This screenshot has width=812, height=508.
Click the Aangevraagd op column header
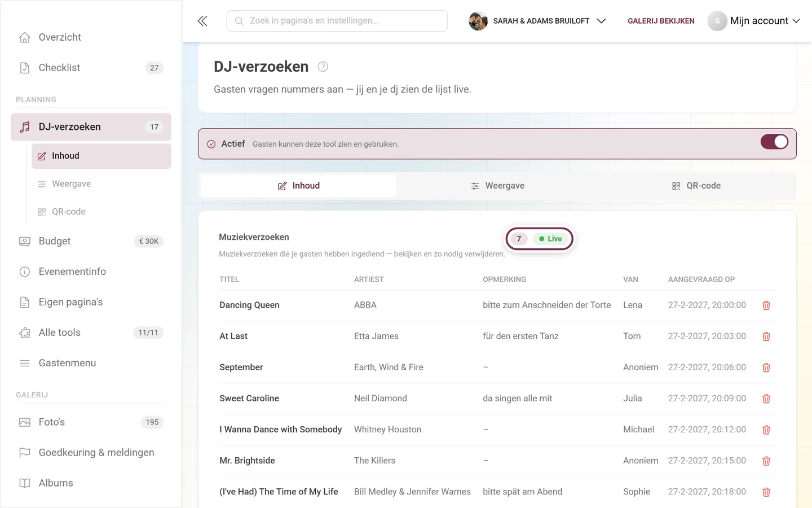[x=701, y=279]
